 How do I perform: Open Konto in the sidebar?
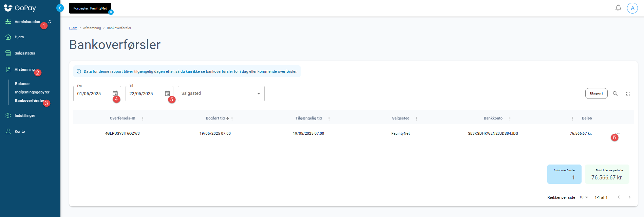tap(20, 131)
